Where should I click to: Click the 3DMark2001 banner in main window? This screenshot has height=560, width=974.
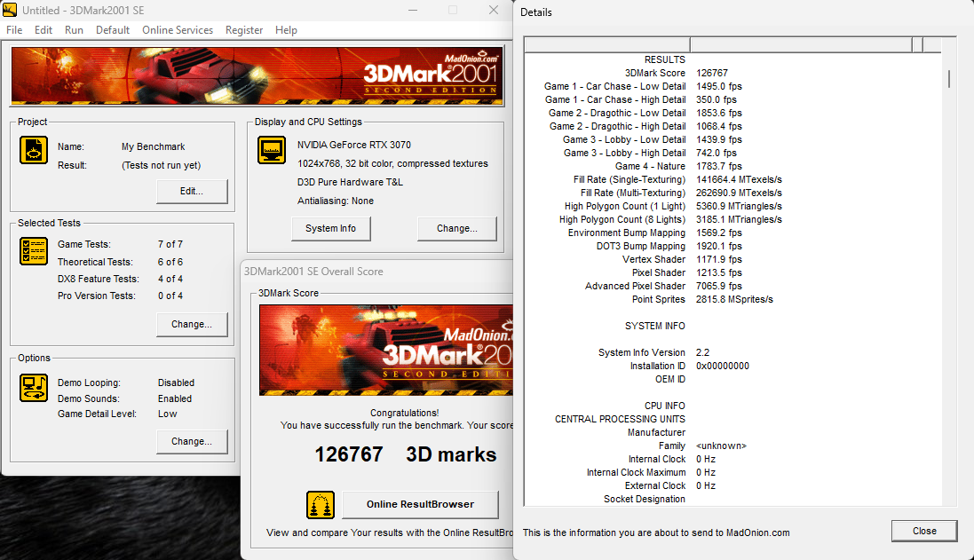(x=257, y=75)
